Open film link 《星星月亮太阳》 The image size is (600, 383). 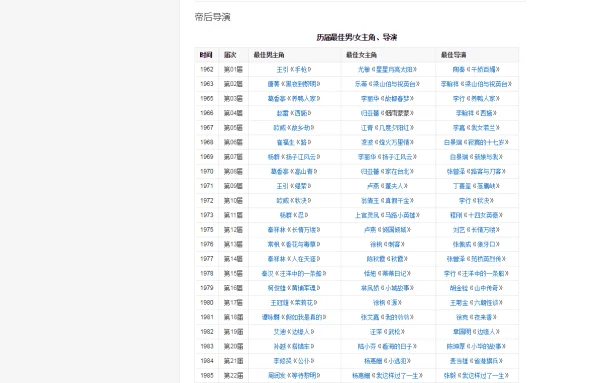[x=394, y=69]
